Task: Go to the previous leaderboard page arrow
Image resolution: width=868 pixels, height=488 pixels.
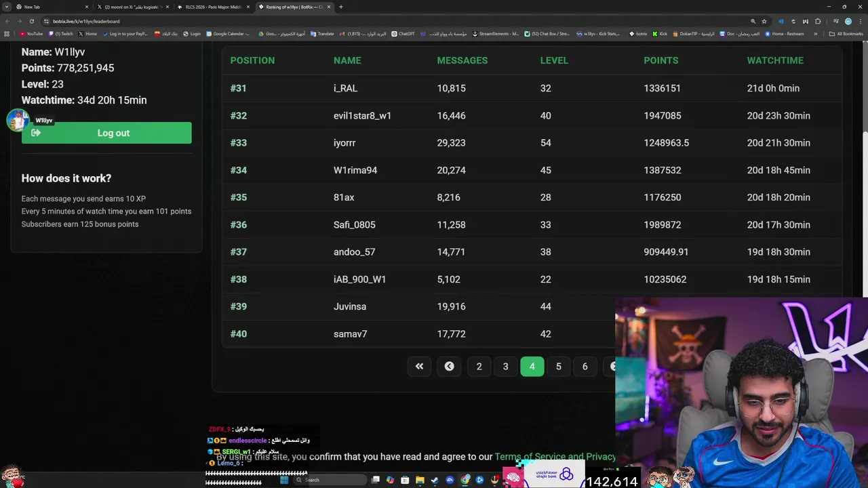Action: point(449,366)
